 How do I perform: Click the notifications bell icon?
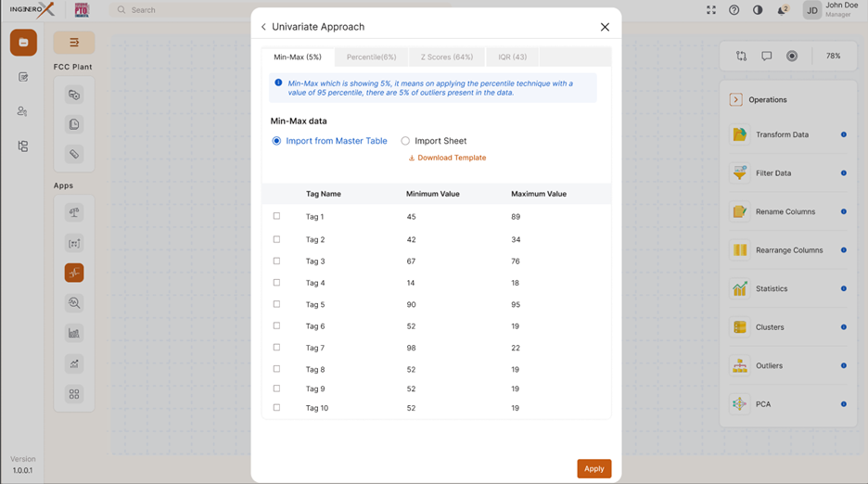782,10
